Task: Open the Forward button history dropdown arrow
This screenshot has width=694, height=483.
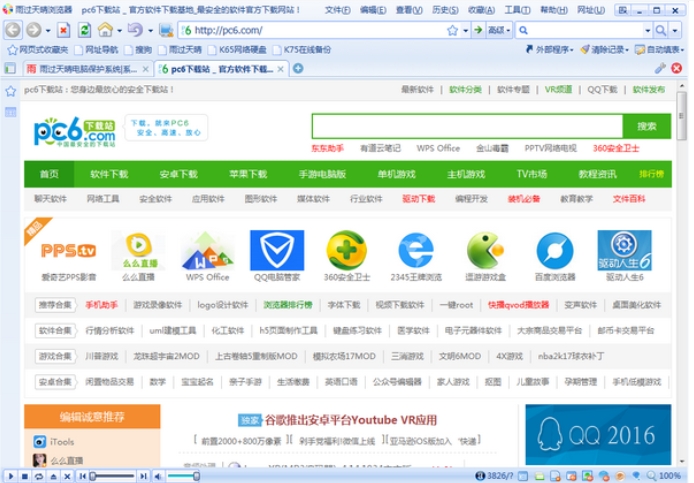Action: [48, 31]
